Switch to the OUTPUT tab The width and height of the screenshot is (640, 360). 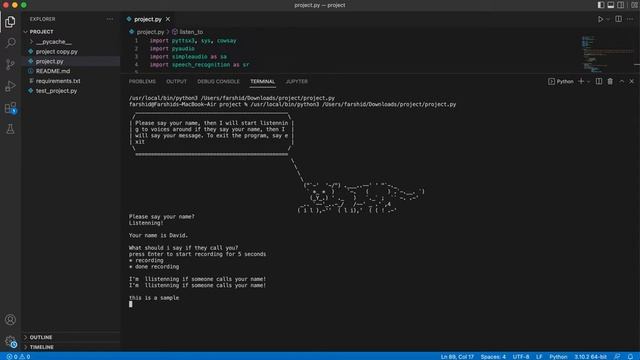(176, 82)
